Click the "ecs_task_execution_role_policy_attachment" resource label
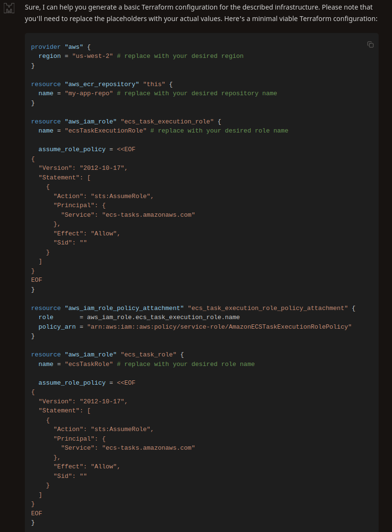The image size is (392, 532). click(x=268, y=308)
